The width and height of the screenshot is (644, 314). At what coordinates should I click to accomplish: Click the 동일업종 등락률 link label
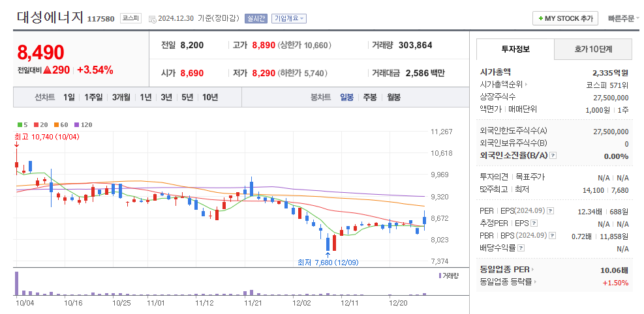pos(506,282)
